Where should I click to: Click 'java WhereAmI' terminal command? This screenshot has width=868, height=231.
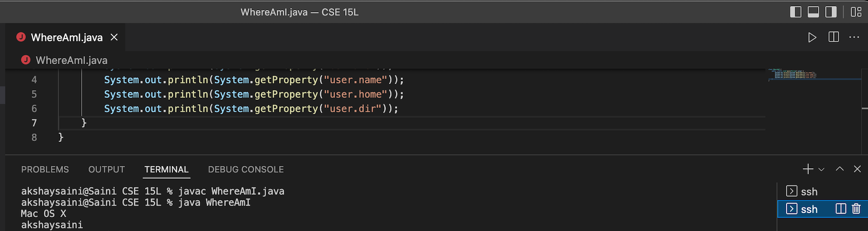pos(214,202)
